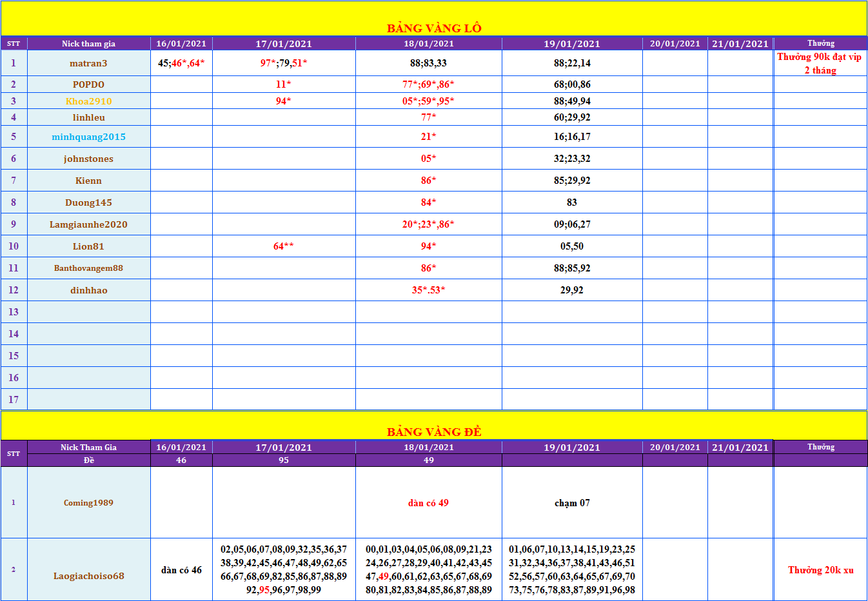Click the 'dàn có 46' cell
Viewport: 868px width, 601px height.
coord(181,570)
